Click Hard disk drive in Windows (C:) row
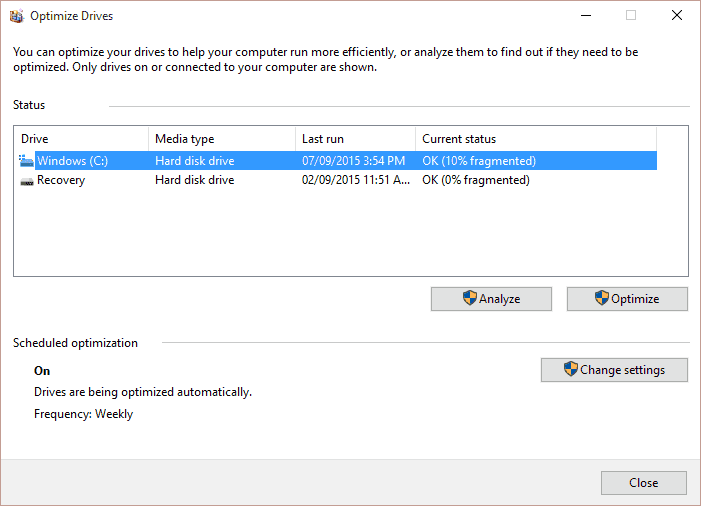 pos(194,161)
